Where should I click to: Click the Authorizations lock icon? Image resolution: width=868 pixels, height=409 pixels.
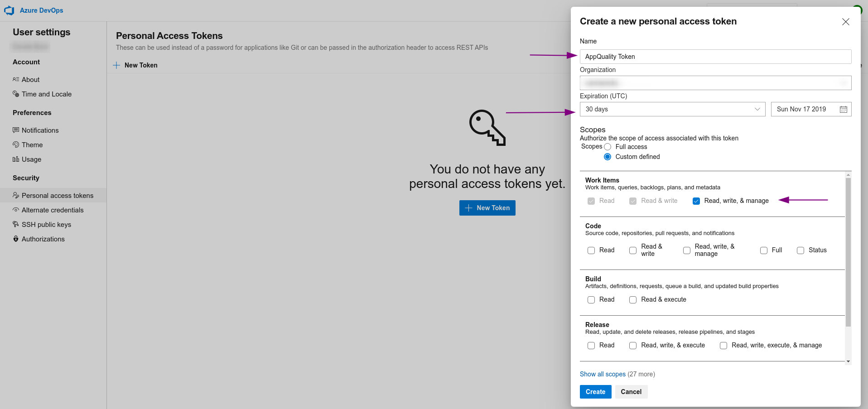16,239
